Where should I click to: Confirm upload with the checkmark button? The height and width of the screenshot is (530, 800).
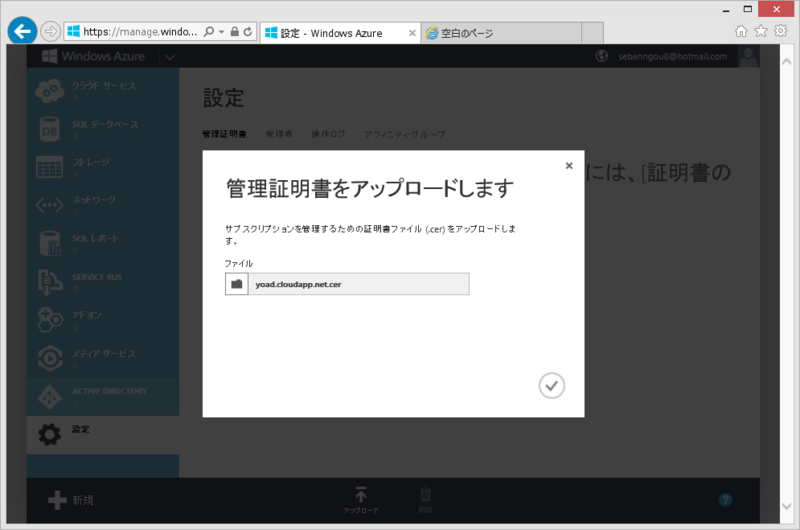[x=552, y=386]
